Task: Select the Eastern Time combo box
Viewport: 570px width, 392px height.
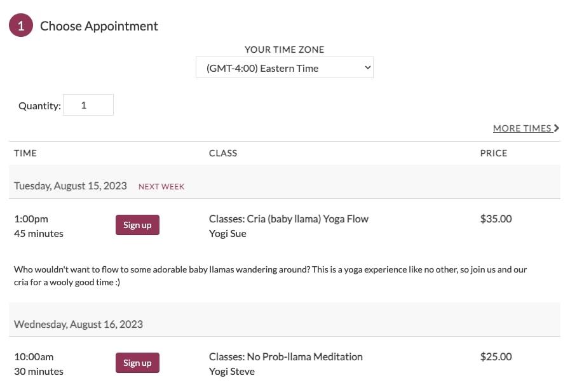Action: (x=284, y=67)
